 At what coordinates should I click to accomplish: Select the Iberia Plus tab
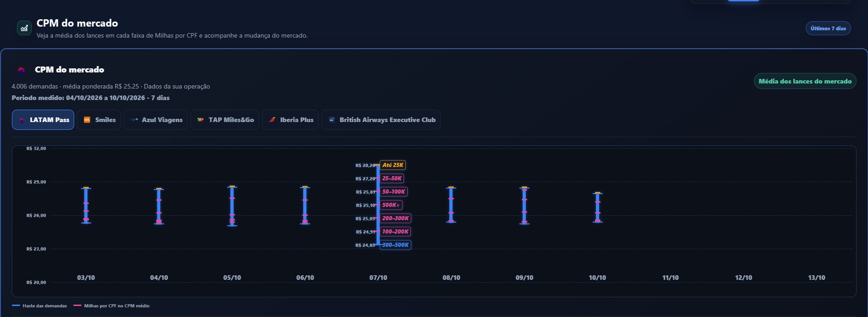[290, 120]
